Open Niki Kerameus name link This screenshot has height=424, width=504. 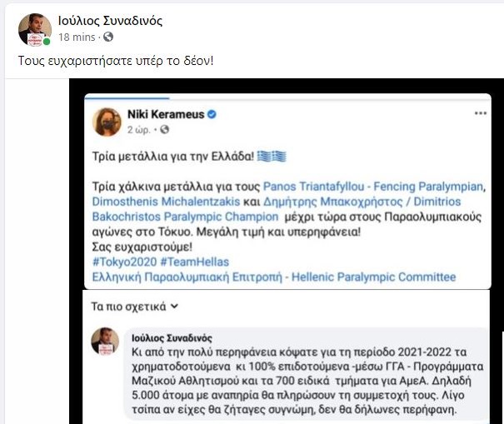pyautogui.click(x=166, y=114)
